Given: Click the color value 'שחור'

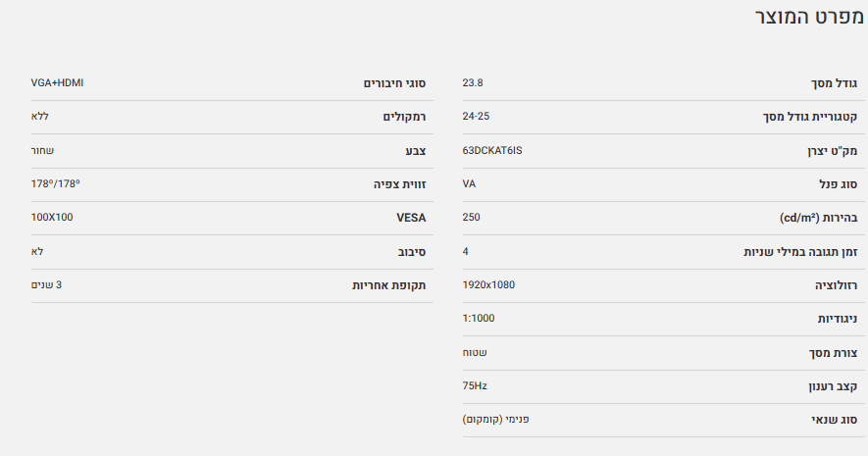Looking at the screenshot, I should pos(42,150).
